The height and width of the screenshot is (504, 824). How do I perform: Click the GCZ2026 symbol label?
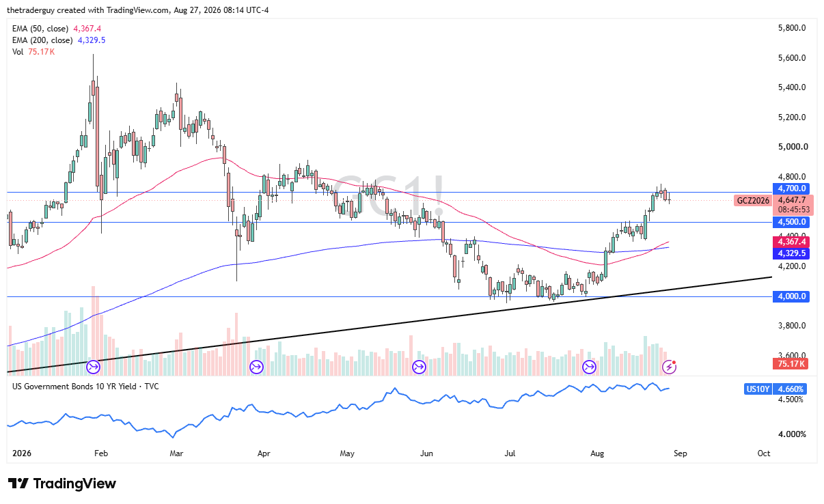[x=753, y=201]
